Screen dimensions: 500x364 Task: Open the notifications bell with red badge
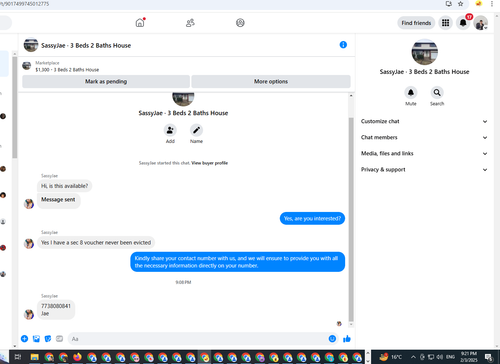tap(463, 23)
